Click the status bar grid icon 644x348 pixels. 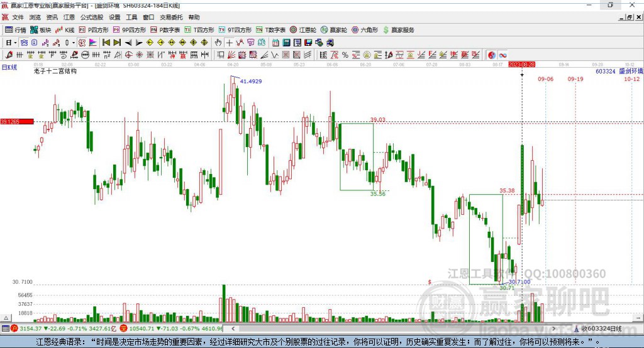pos(5,329)
